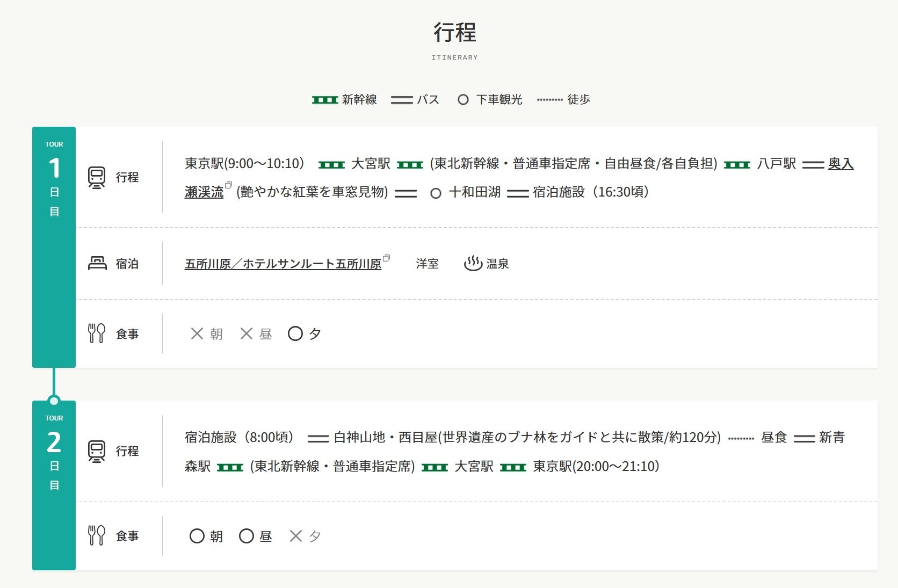Open the 奥入瀬渓流 link
898x588 pixels.
tap(841, 164)
